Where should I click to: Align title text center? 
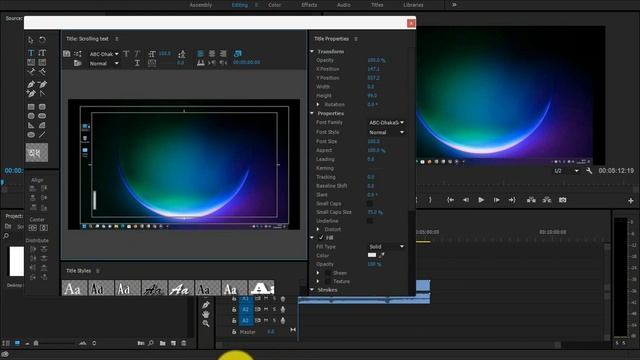pos(212,53)
